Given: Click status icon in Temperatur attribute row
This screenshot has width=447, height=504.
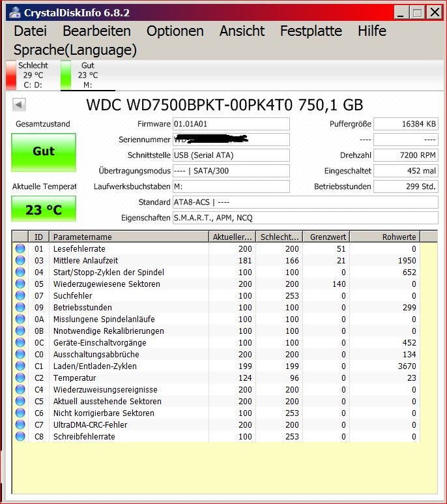Looking at the screenshot, I should (20, 378).
